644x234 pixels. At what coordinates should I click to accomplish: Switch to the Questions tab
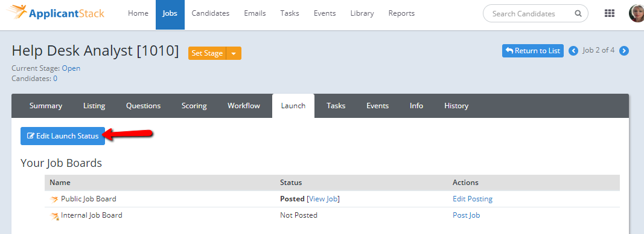pyautogui.click(x=143, y=106)
